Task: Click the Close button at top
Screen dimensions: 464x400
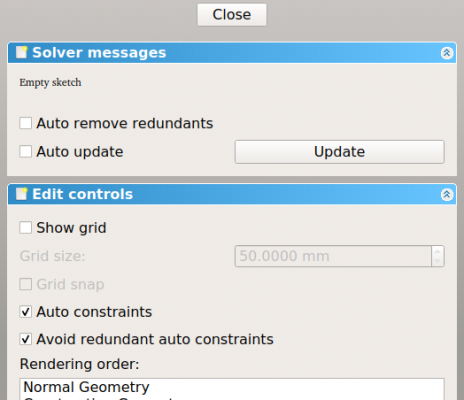Action: 232,15
